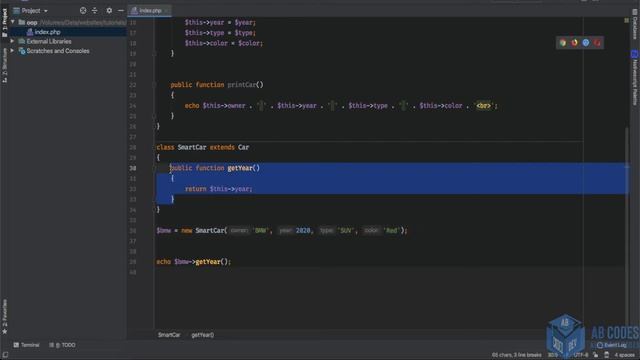This screenshot has height=360, width=640.
Task: Open page in Opera browser icon
Action: tap(597, 42)
